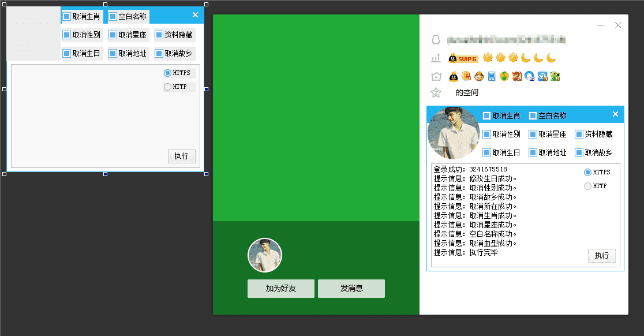The height and width of the screenshot is (336, 644).
Task: Click the orange hexagon badge in the badge row
Action: [x=466, y=76]
